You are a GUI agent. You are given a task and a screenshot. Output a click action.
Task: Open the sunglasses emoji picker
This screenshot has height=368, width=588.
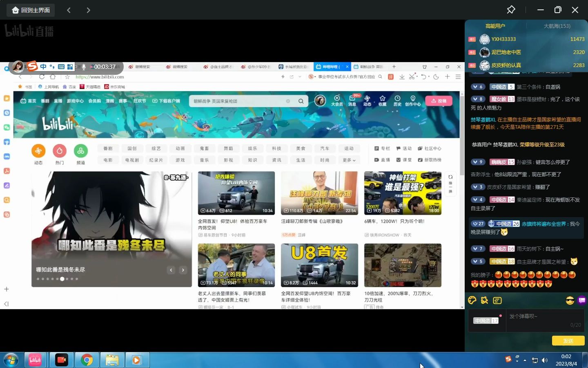pyautogui.click(x=570, y=301)
